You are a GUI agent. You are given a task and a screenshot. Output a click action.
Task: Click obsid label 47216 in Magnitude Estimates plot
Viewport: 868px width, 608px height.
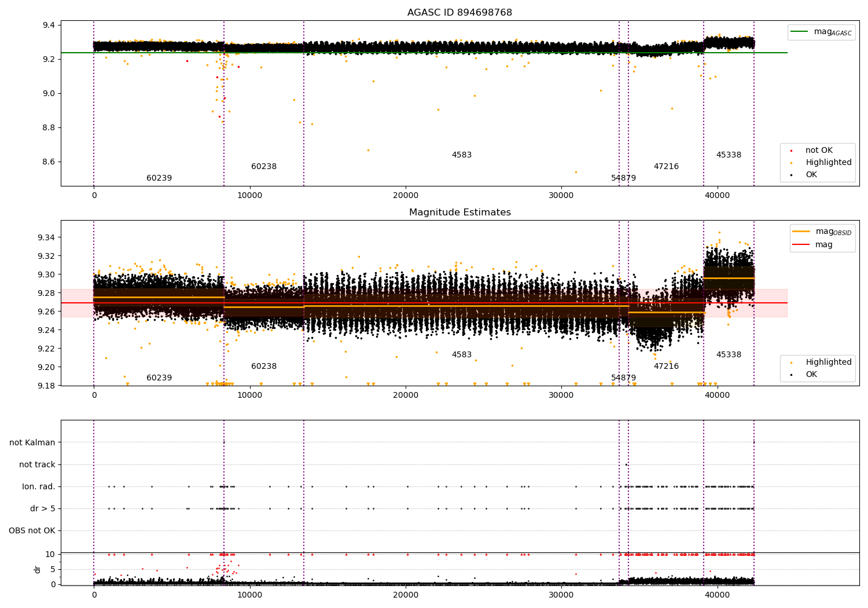666,366
